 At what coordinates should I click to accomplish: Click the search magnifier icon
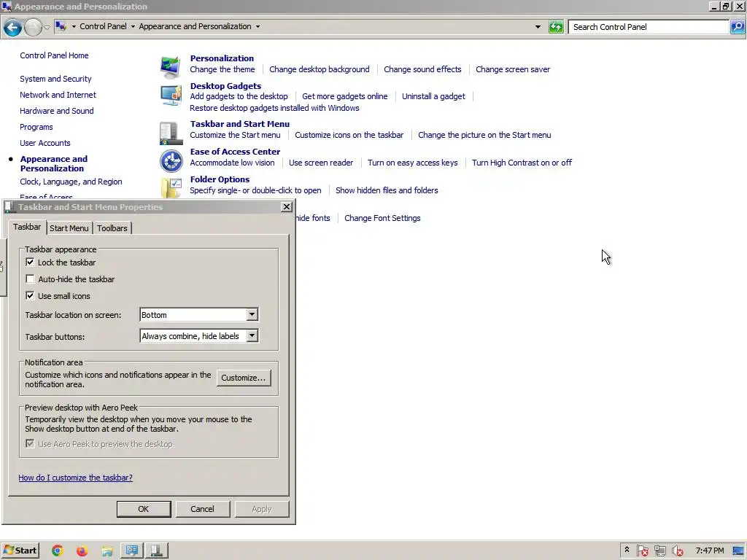point(738,27)
